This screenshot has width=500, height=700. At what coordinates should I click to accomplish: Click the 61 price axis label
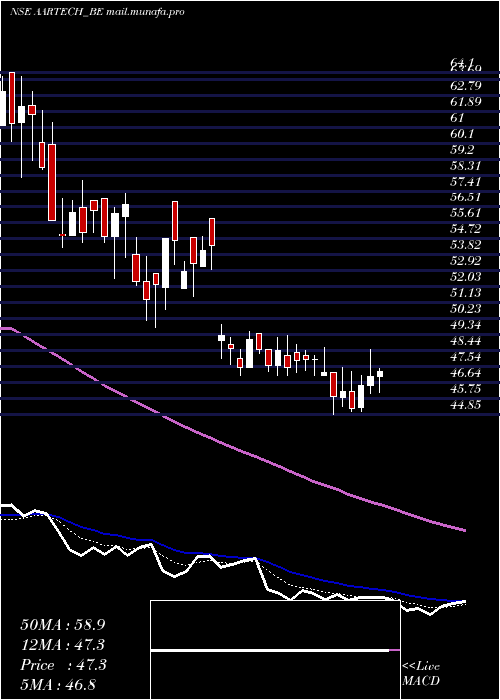click(458, 118)
